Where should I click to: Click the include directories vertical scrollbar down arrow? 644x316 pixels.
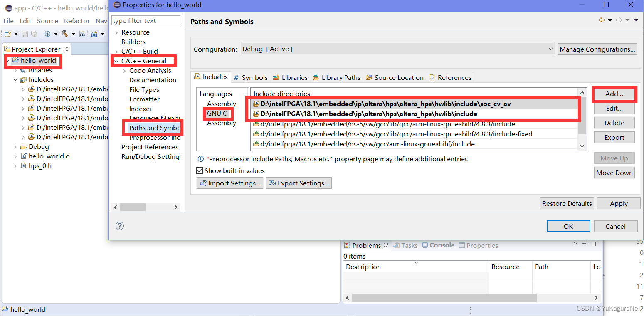pos(582,146)
